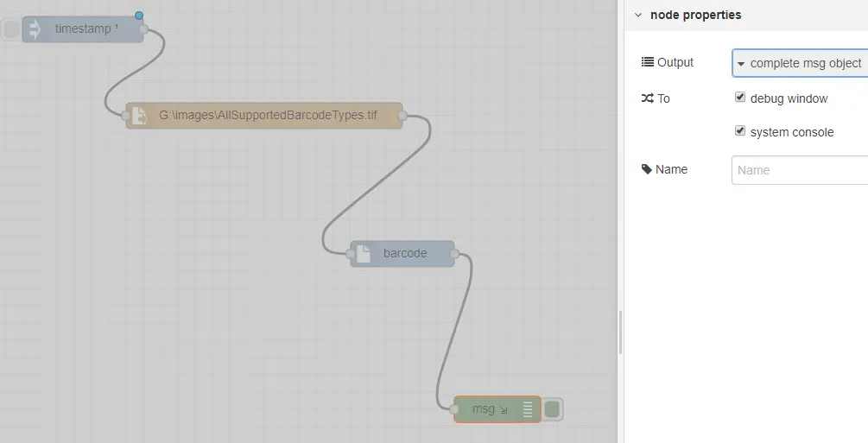Click the 'node properties' heading text
Viewport: 868px width, 443px height.
(x=696, y=15)
